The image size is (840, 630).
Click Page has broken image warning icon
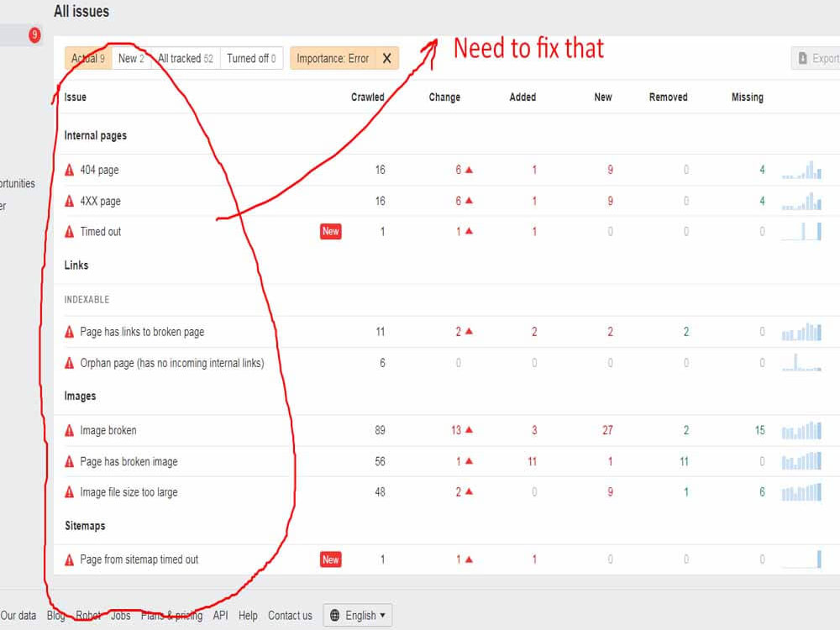pos(69,462)
